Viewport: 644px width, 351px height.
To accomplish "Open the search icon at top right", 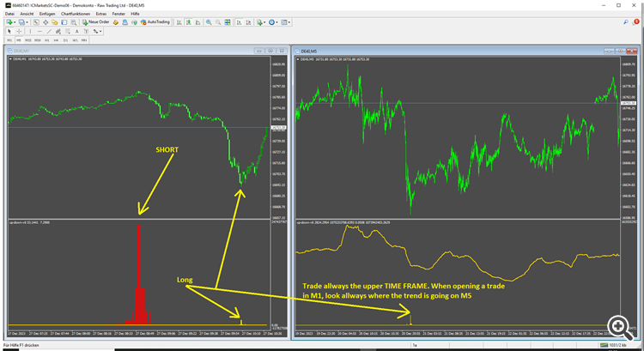I will [625, 22].
